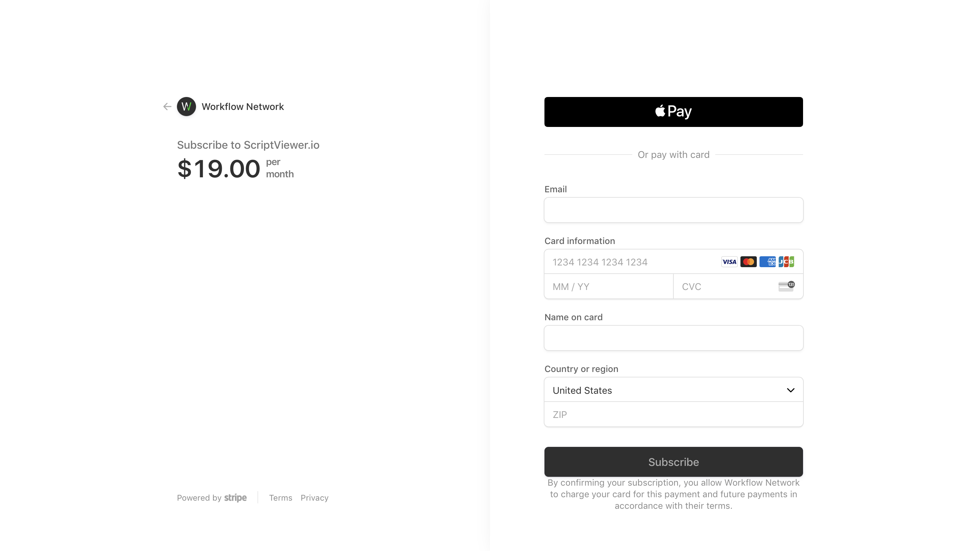Open the Privacy link

(x=314, y=498)
